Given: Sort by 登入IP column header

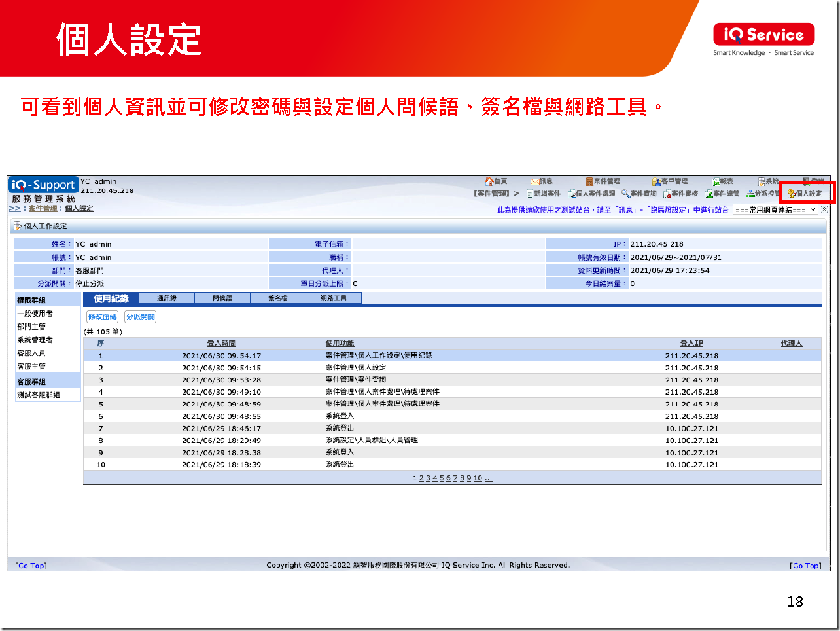Looking at the screenshot, I should (x=691, y=344).
